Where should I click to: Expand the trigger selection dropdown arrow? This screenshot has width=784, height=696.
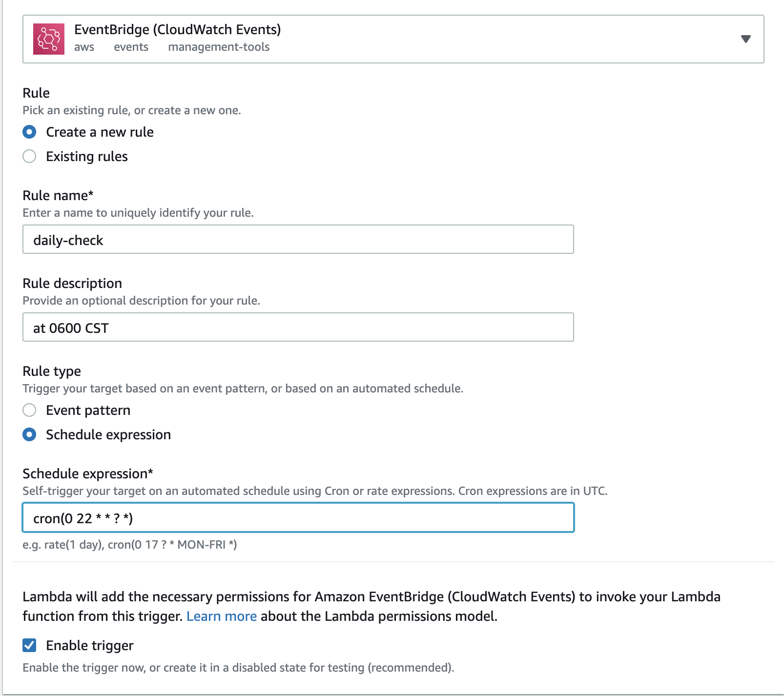[x=745, y=39]
